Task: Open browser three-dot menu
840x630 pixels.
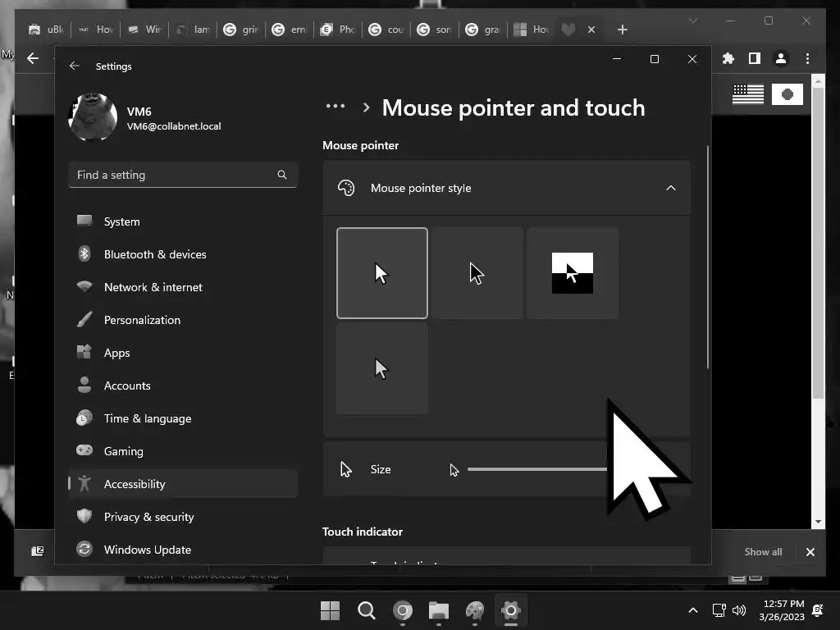Action: pyautogui.click(x=808, y=58)
